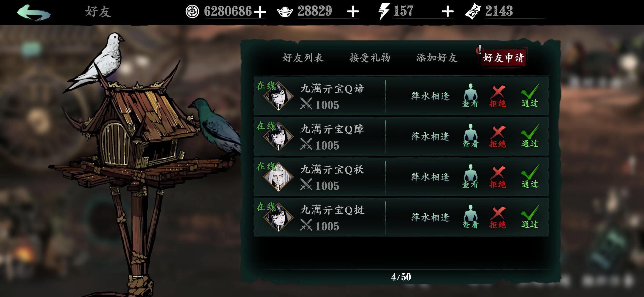The height and width of the screenshot is (297, 644).
Task: Open the 好友申请 tab
Action: [503, 57]
